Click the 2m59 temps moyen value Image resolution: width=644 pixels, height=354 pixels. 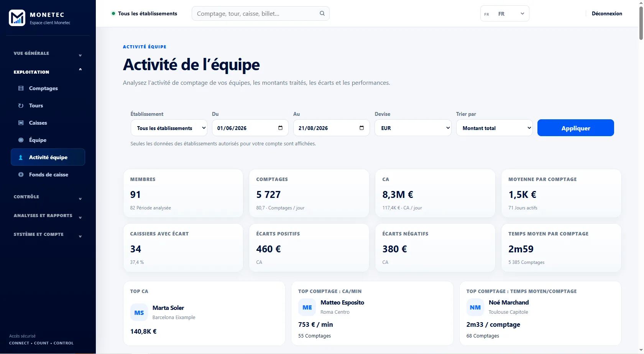521,249
